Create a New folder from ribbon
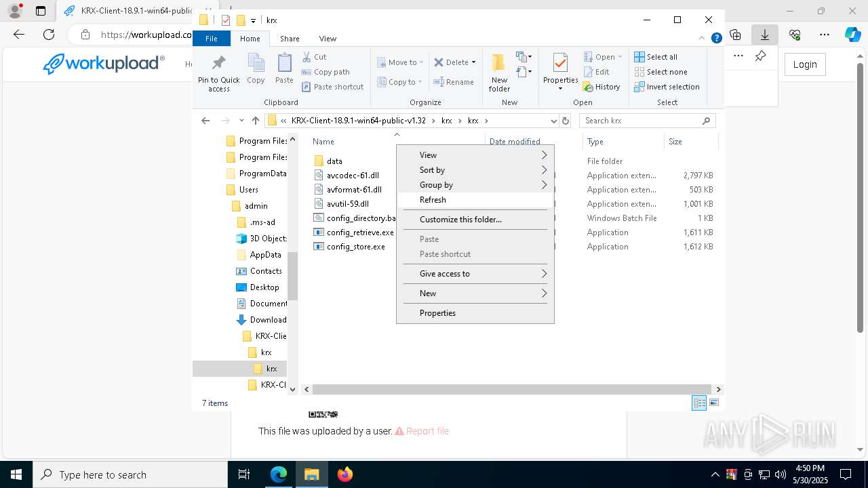868x488 pixels. coord(499,73)
